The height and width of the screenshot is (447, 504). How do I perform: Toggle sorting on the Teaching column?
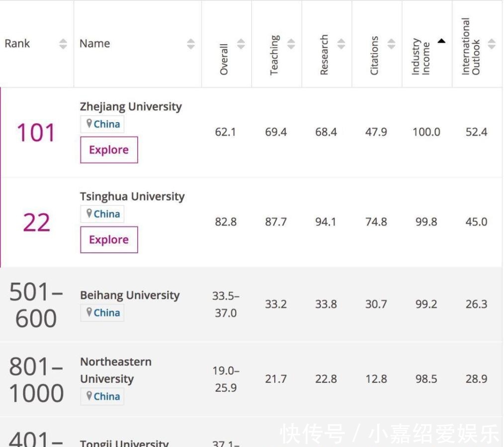point(291,44)
